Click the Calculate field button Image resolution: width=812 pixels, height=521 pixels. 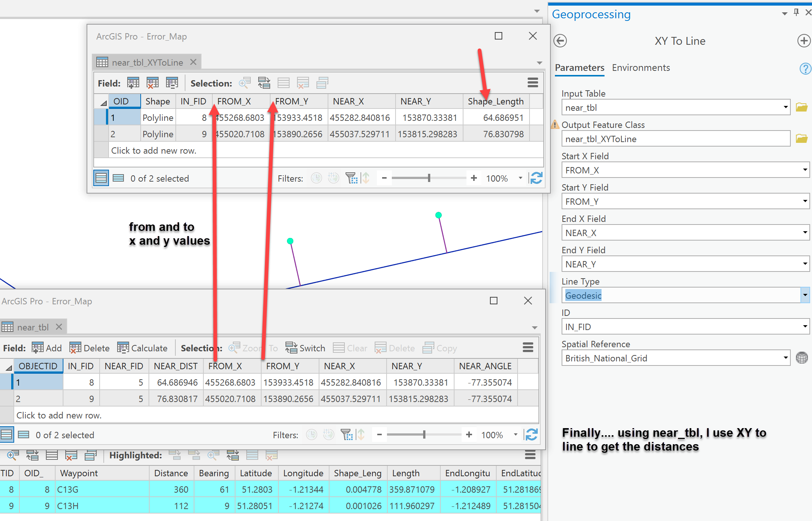(x=143, y=348)
